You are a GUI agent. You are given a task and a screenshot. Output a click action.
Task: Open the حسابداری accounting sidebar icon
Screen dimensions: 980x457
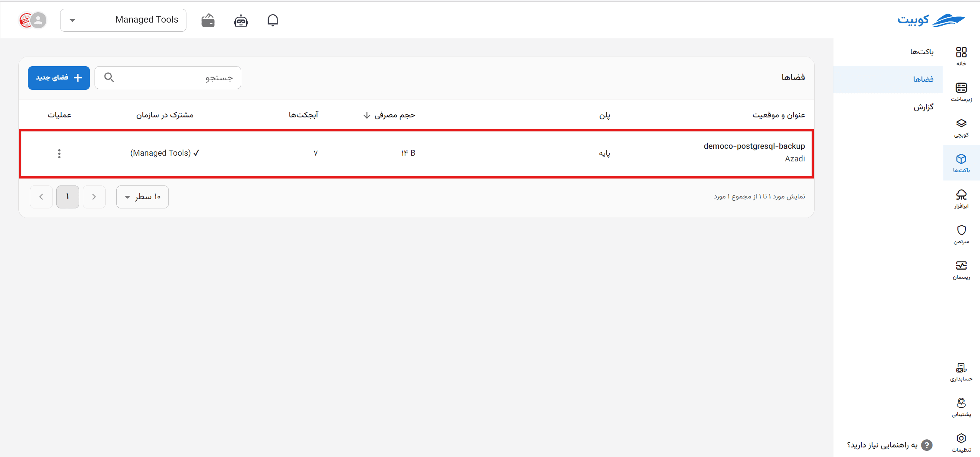961,372
